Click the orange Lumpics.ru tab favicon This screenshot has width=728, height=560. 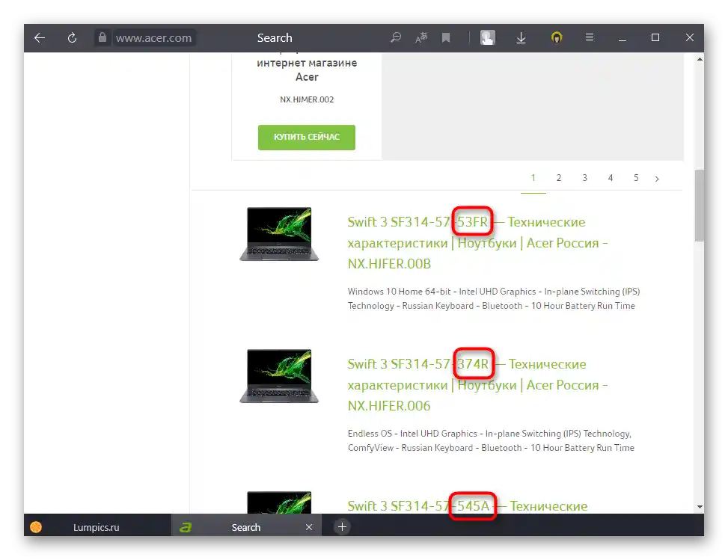[x=36, y=527]
